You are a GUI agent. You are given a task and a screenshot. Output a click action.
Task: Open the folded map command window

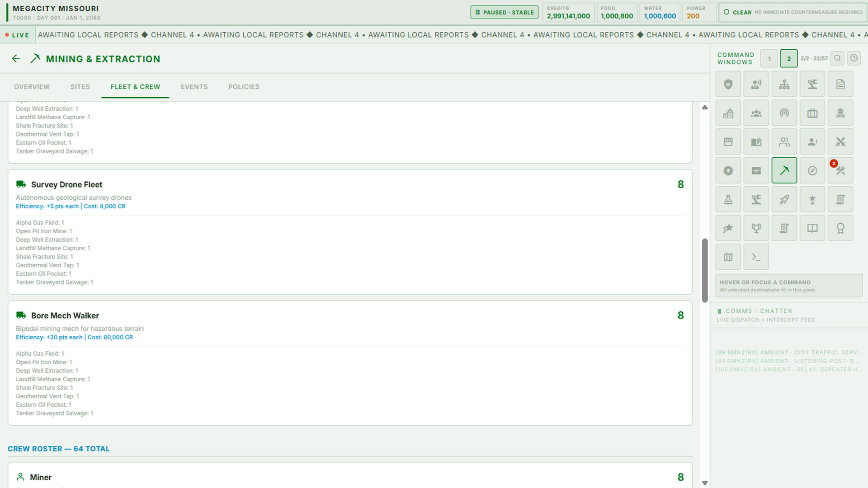[728, 257]
